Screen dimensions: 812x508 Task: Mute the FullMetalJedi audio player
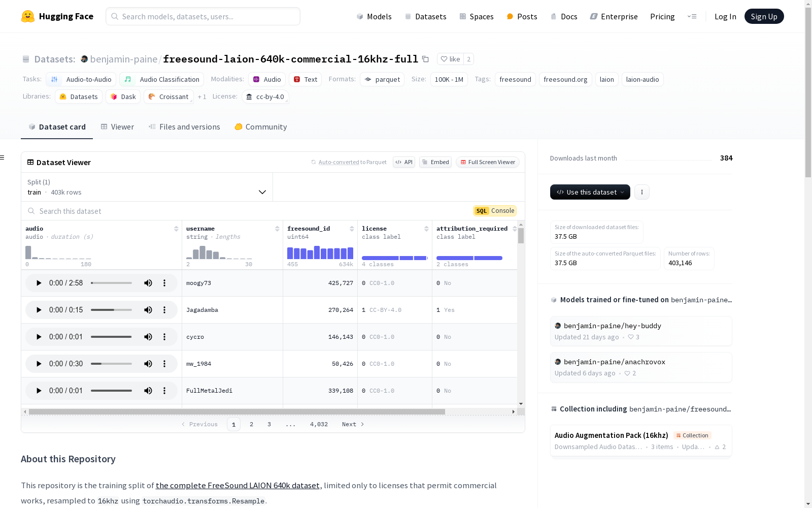(x=148, y=391)
